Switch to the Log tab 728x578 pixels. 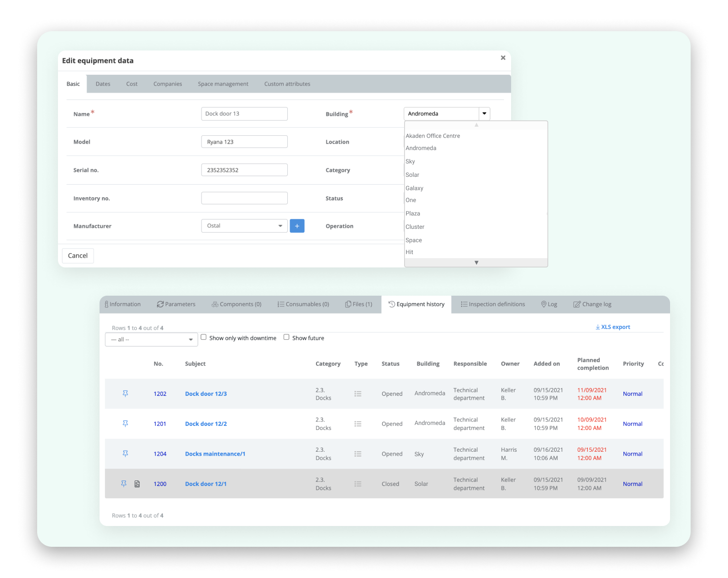[x=549, y=305]
